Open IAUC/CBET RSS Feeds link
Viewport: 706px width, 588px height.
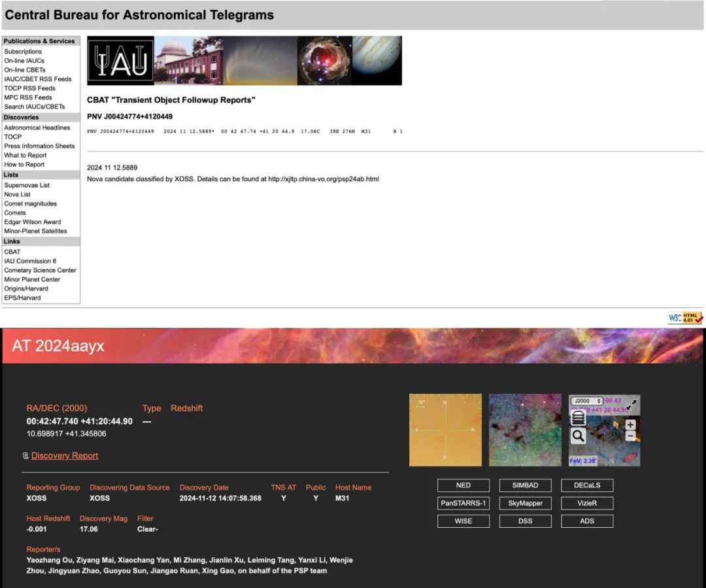(38, 79)
